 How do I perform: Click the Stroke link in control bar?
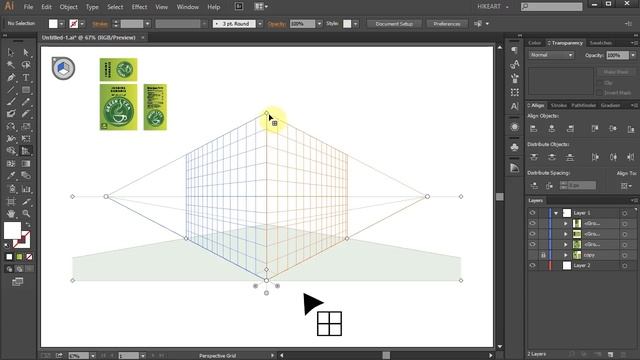click(x=100, y=24)
